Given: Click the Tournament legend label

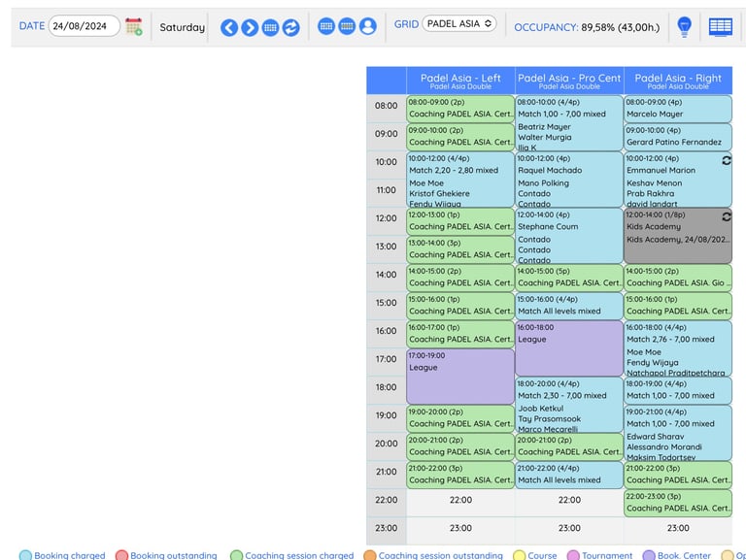Looking at the screenshot, I should click(607, 555).
